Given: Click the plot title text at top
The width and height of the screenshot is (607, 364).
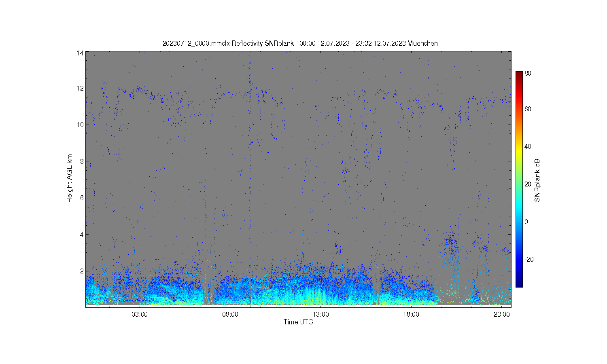Looking at the screenshot, I should 300,43.
